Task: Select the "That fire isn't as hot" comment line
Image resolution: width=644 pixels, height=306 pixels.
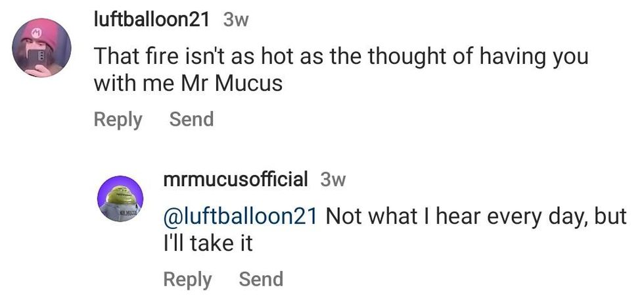Action: click(341, 57)
